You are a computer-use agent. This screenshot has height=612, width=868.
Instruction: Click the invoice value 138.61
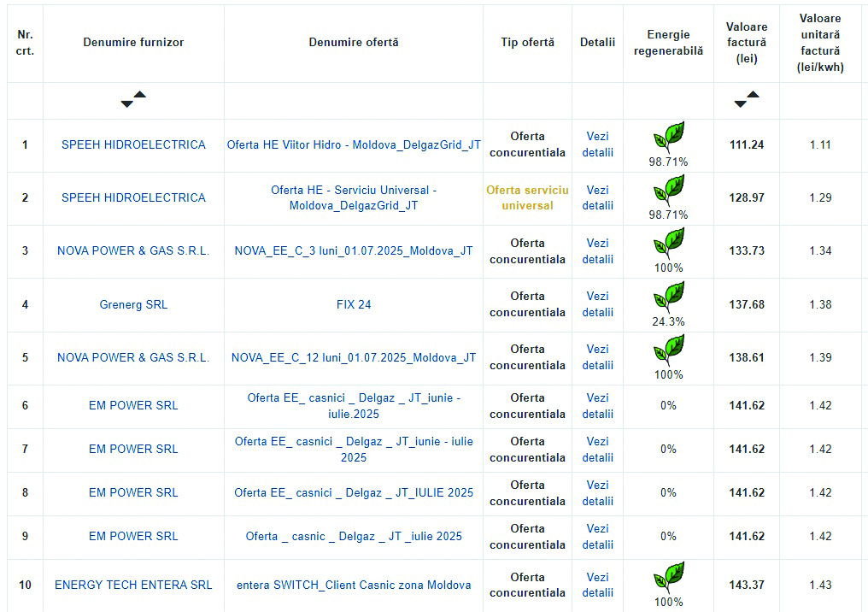click(x=747, y=358)
